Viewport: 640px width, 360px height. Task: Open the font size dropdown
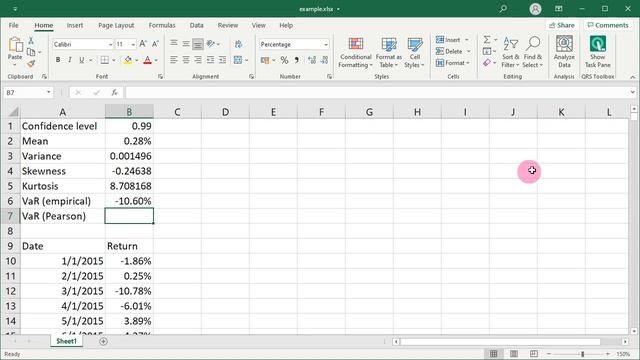click(x=133, y=44)
